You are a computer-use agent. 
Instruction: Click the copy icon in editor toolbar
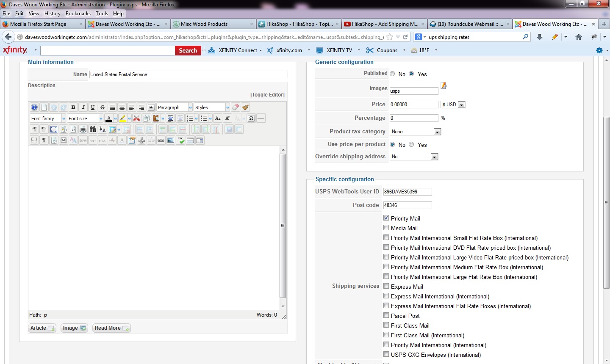coord(147,119)
